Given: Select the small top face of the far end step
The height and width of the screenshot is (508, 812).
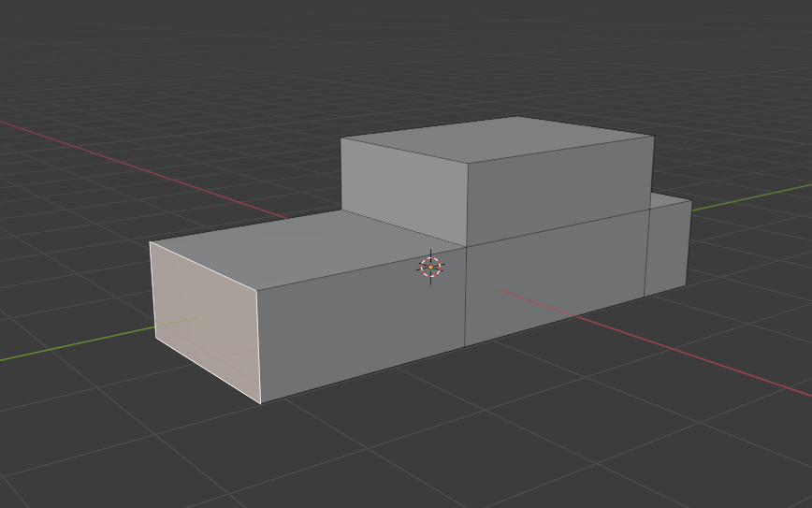Looking at the screenshot, I should [670, 201].
